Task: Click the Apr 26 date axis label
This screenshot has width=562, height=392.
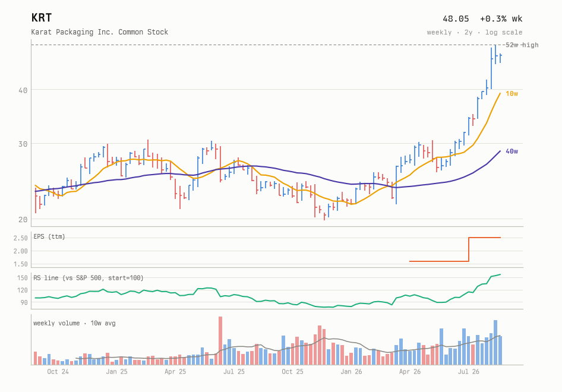Action: (x=410, y=372)
